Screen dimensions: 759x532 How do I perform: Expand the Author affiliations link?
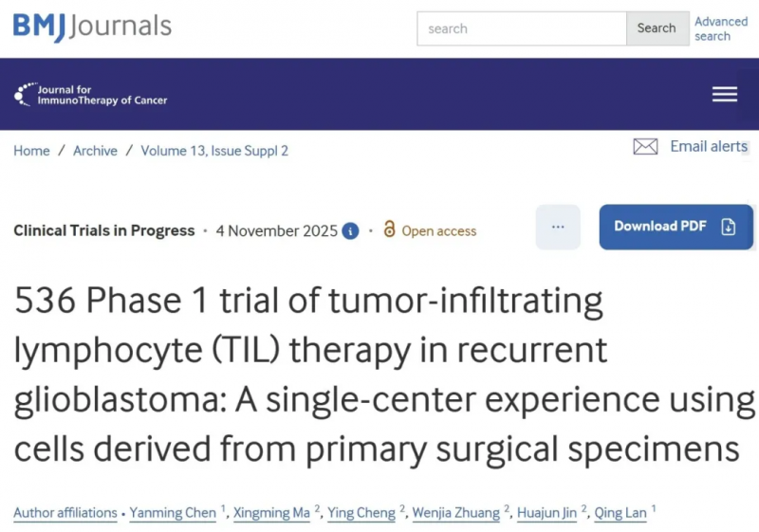[x=65, y=513]
